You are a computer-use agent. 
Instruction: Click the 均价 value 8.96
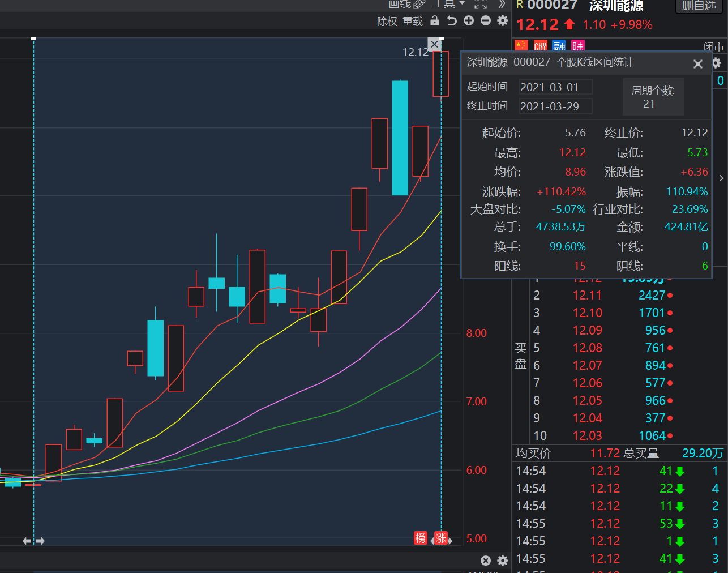point(575,172)
